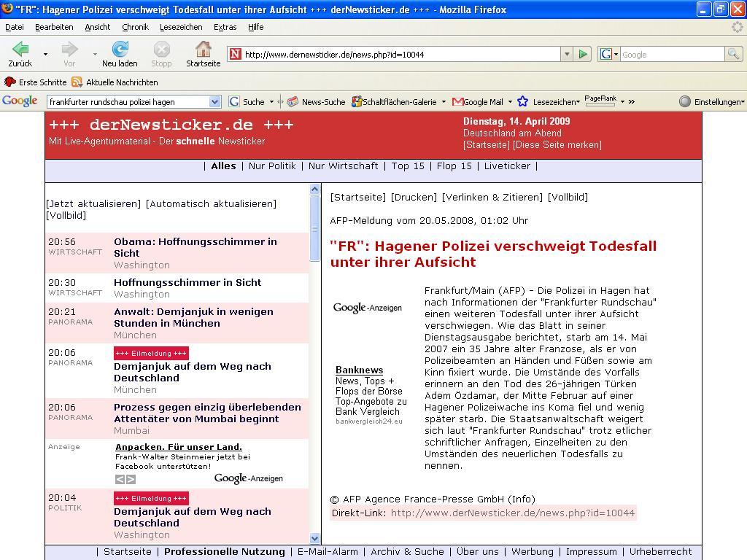Image resolution: width=747 pixels, height=560 pixels.
Task: Click the site favicon in address bar
Action: click(236, 54)
